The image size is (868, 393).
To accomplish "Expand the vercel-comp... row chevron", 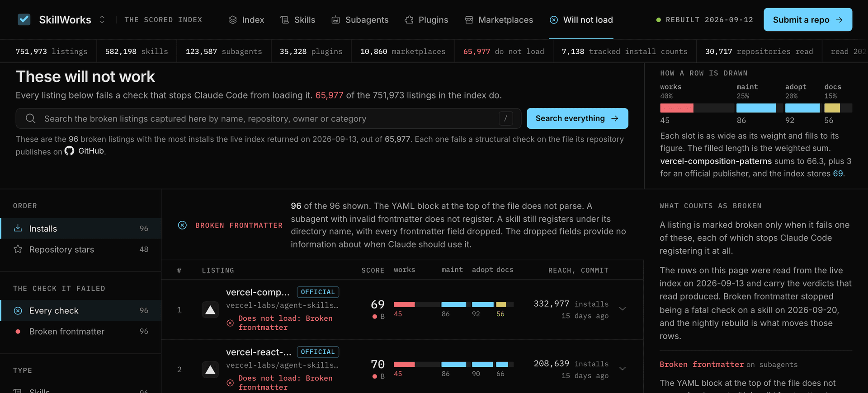I will (623, 309).
